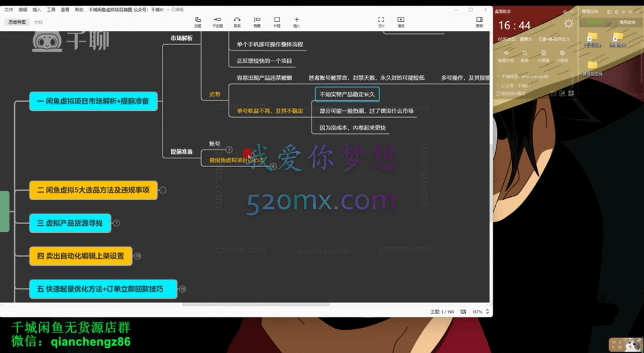Select topic 四 卖出自动化编辑上架设置
Image resolution: width=644 pixels, height=353 pixels.
coord(81,256)
